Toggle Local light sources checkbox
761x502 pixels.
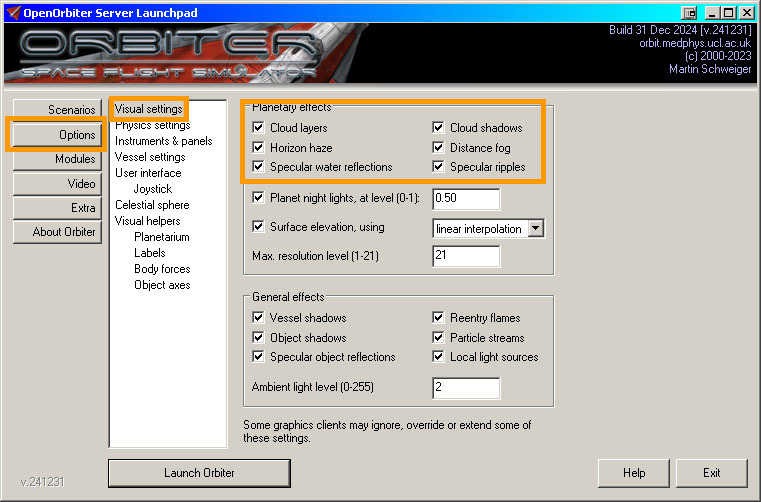438,357
